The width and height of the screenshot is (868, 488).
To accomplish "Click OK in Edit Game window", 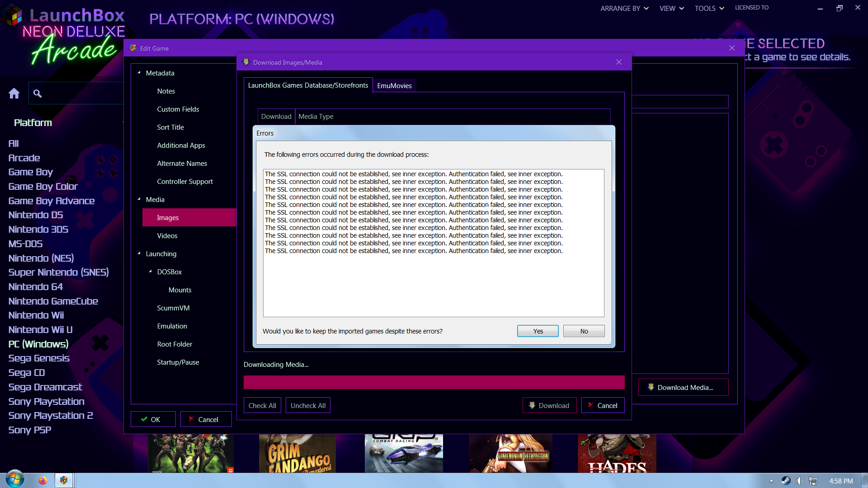I will coord(153,419).
